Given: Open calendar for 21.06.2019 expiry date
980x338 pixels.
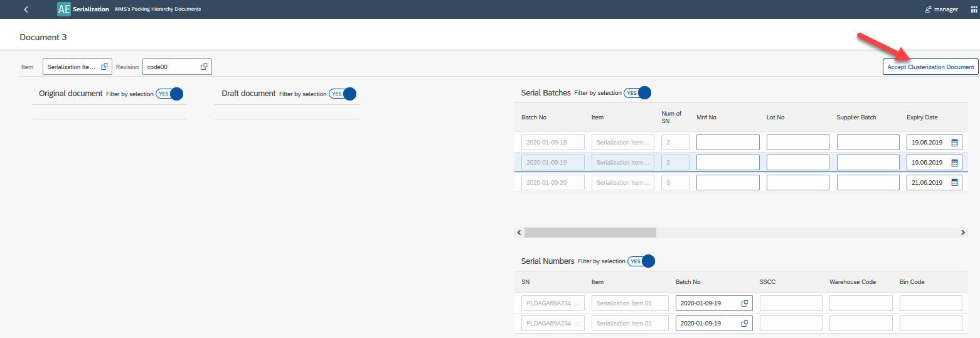Looking at the screenshot, I should [954, 183].
